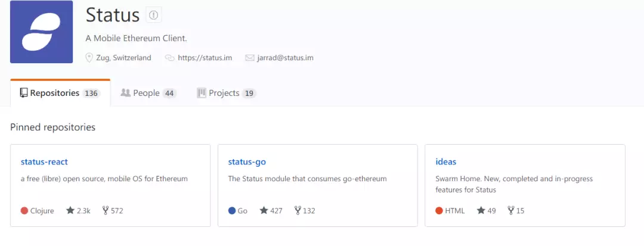Click the red Clojure language color dot
Screen dimensions: 644x246
click(24, 211)
